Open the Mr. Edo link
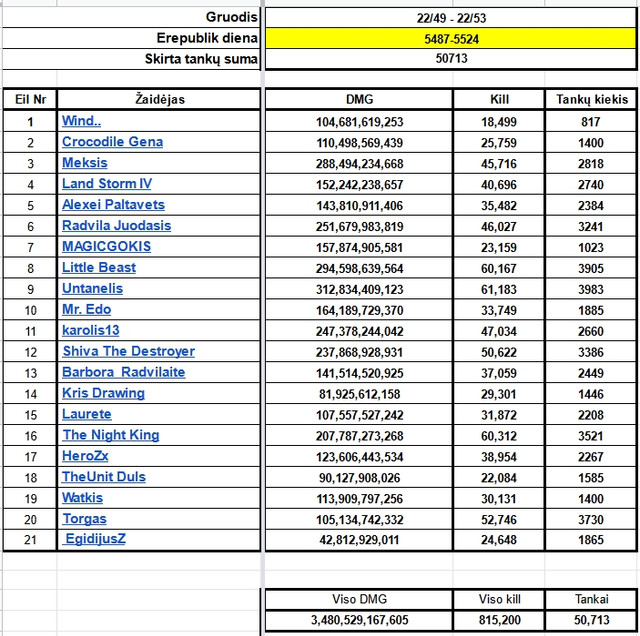The image size is (640, 636). tap(87, 309)
